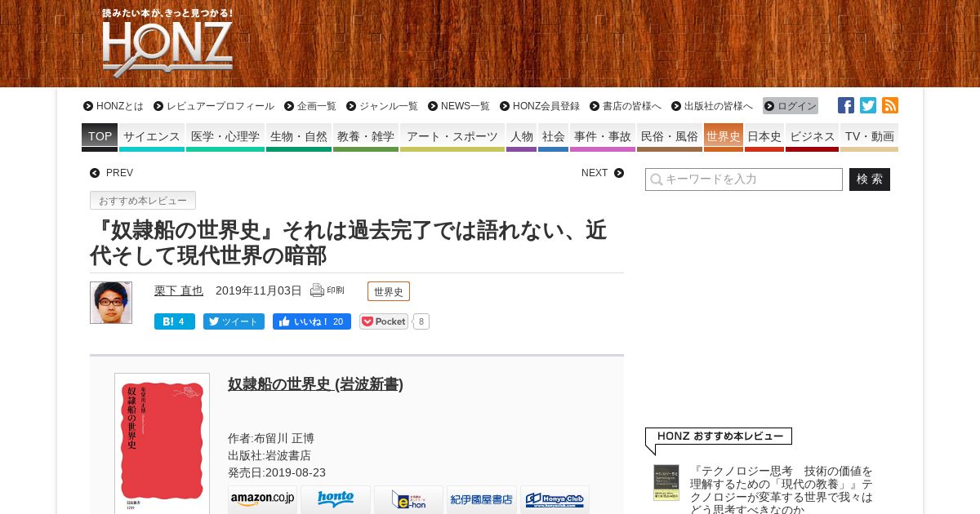Viewport: 980px width, 514px height.
Task: Click the NEXT arrow link
Action: coord(602,173)
